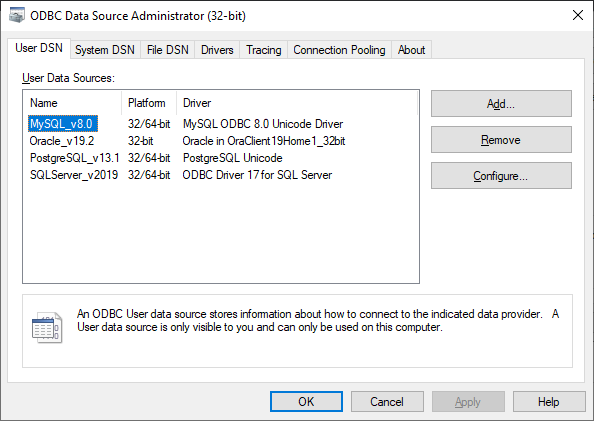The image size is (594, 421).
Task: Click the Name column header
Action: click(72, 103)
